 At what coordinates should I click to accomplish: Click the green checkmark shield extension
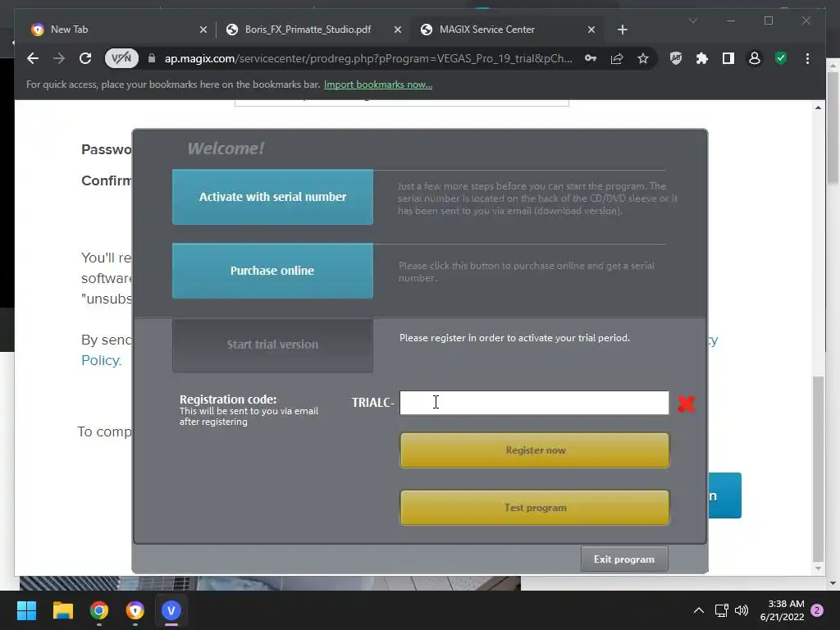[781, 58]
